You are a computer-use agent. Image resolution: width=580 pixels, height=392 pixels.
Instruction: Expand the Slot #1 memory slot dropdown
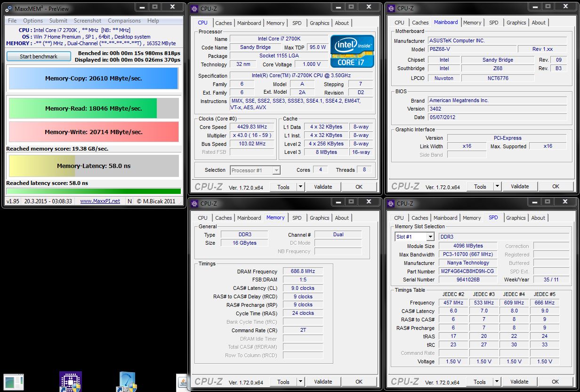click(x=430, y=237)
